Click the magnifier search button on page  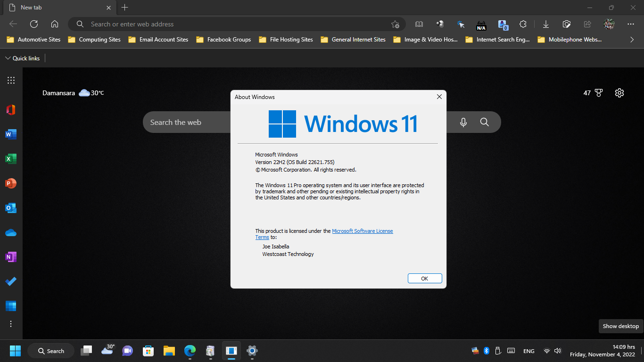point(484,122)
